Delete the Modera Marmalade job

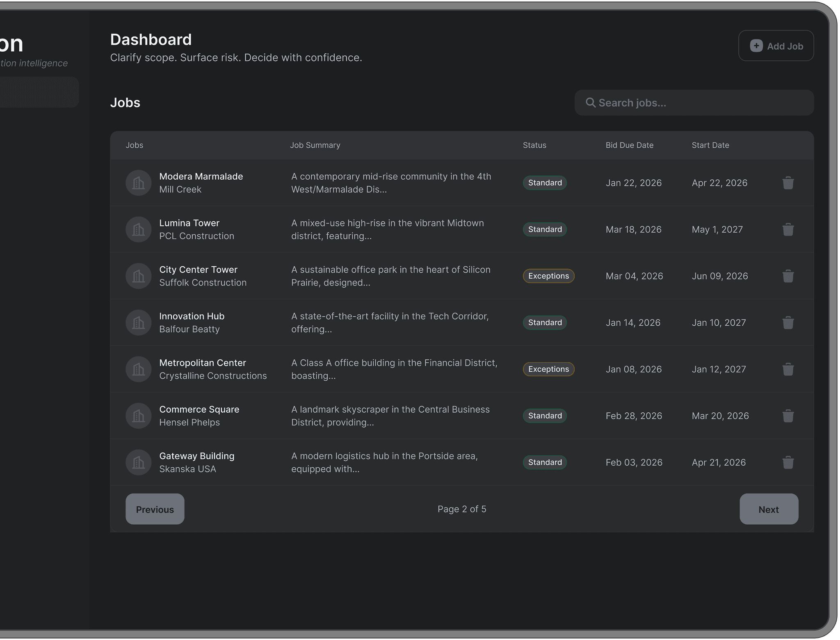[x=788, y=183]
